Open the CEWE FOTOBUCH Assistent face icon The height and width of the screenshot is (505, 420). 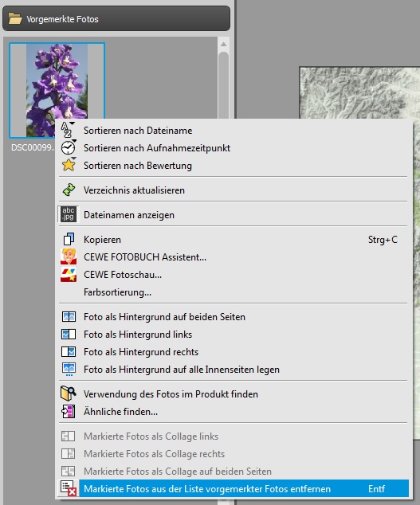tap(69, 256)
